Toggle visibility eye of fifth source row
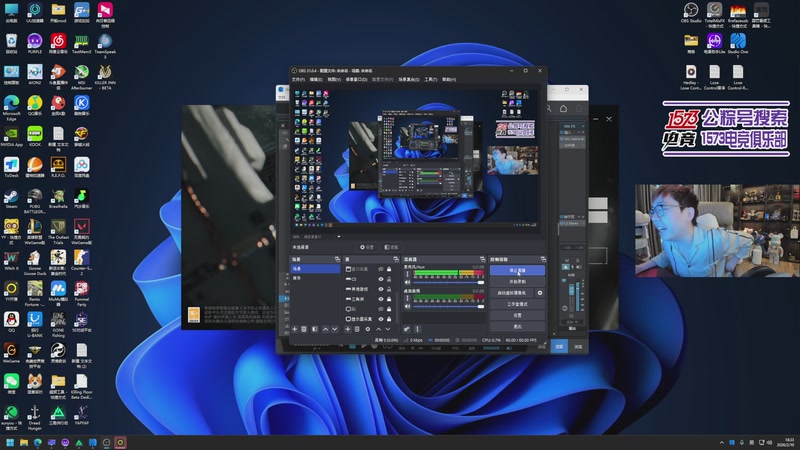Viewport: 800px width, 450px height. tap(381, 309)
